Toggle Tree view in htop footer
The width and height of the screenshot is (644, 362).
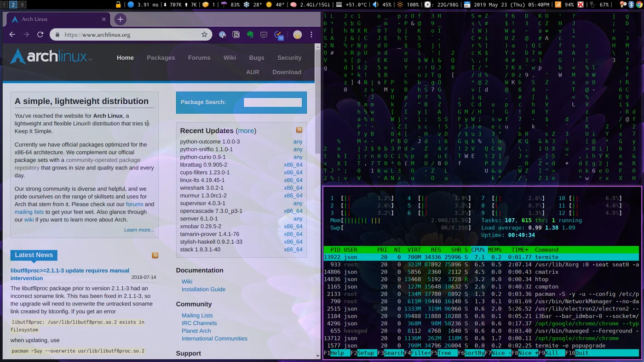tap(444, 353)
